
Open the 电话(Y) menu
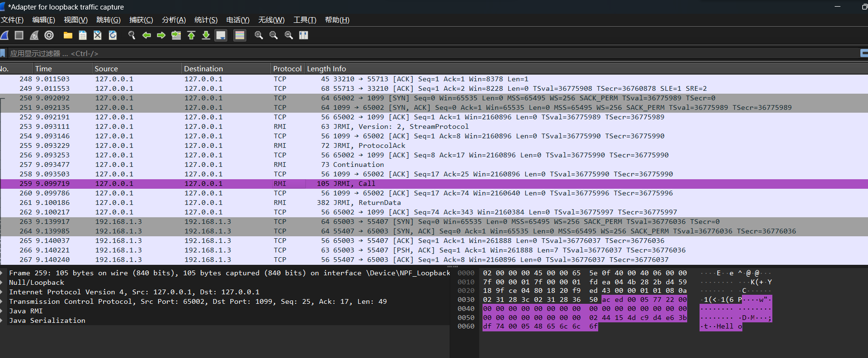(x=238, y=20)
